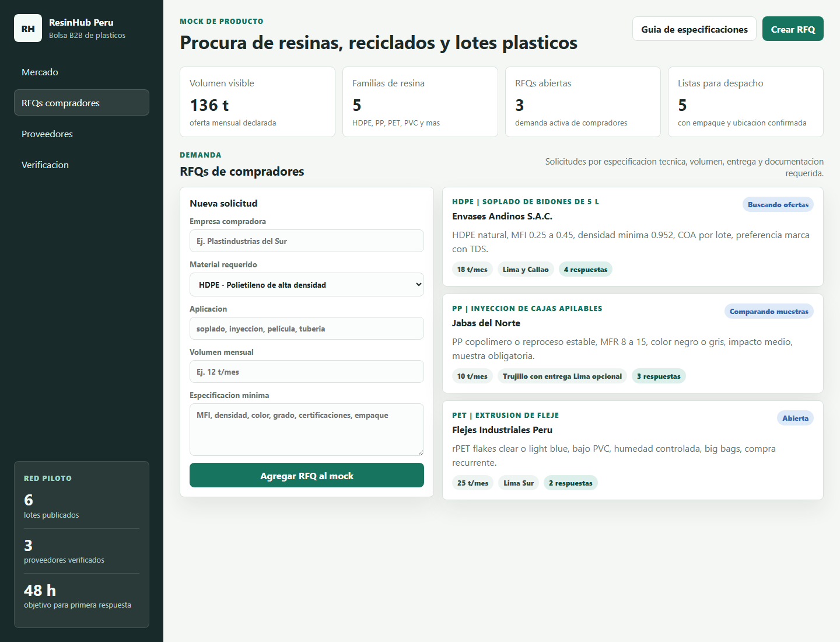This screenshot has width=840, height=642.
Task: Click the RFQs de compradores section heading
Action: coord(242,171)
